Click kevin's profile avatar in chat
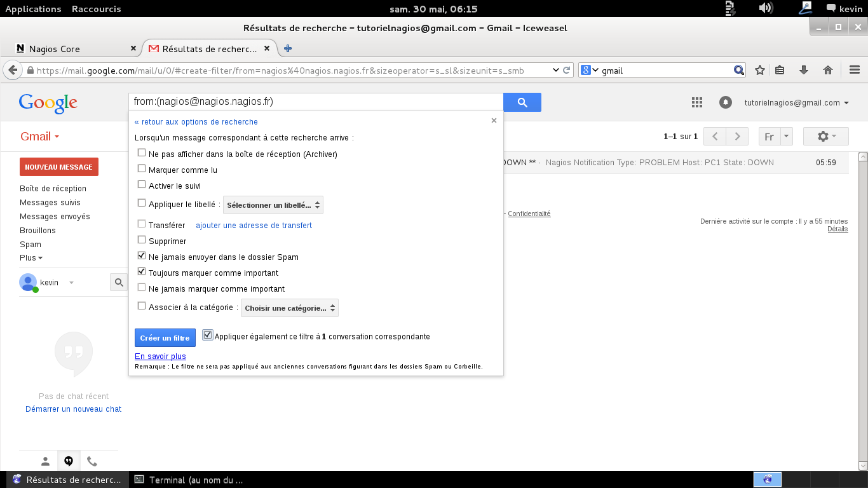This screenshot has width=868, height=488. pyautogui.click(x=28, y=282)
